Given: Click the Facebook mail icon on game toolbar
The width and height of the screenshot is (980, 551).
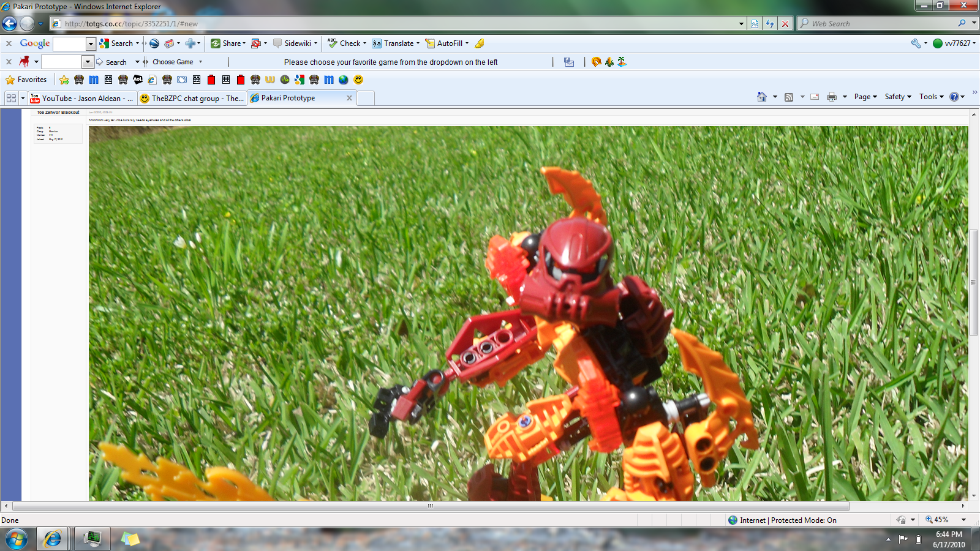Looking at the screenshot, I should pos(569,62).
